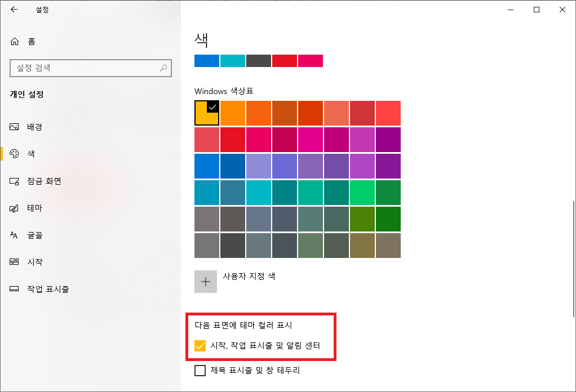Open 시작 start tiles icon
Screen dimensions: 576x392
[14, 262]
